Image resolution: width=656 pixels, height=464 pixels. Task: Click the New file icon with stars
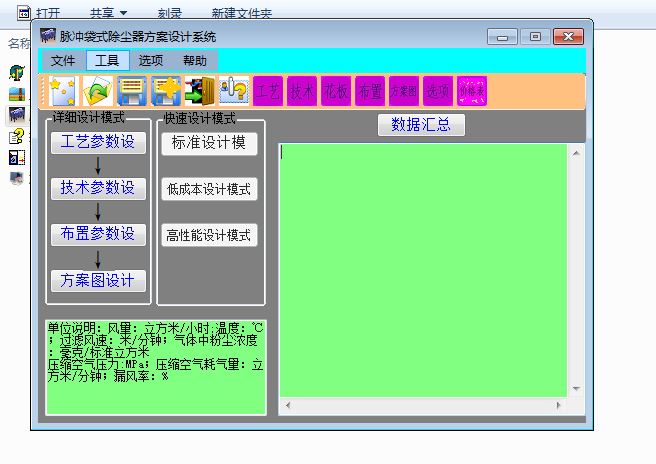tap(64, 91)
